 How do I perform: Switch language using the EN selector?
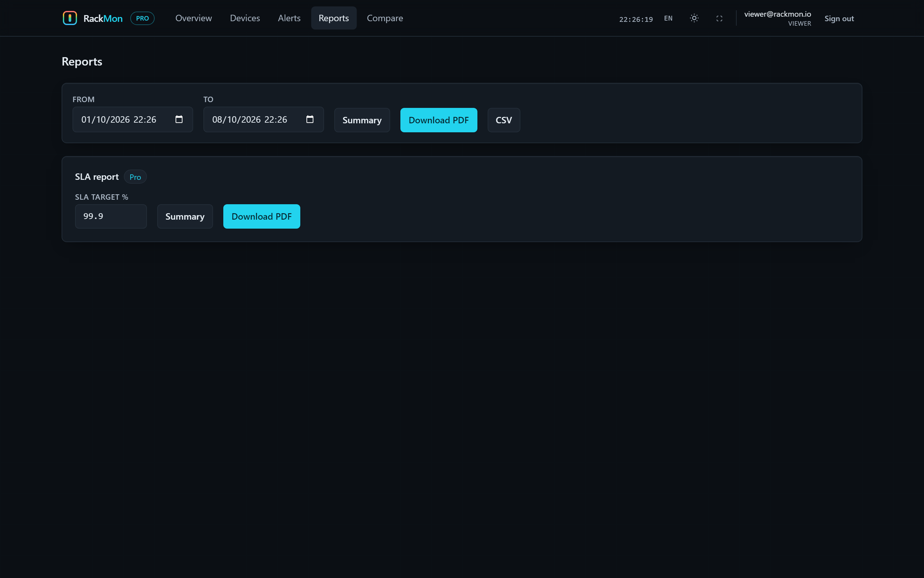pyautogui.click(x=668, y=18)
